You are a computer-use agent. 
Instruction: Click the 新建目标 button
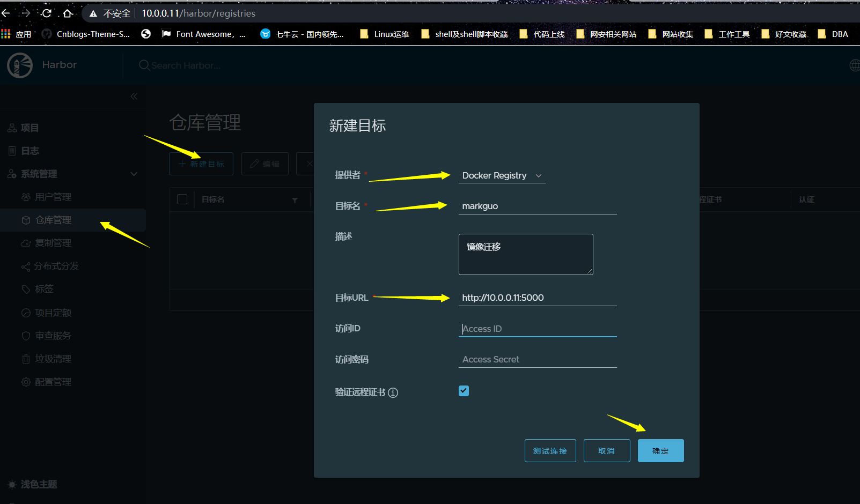tap(201, 164)
